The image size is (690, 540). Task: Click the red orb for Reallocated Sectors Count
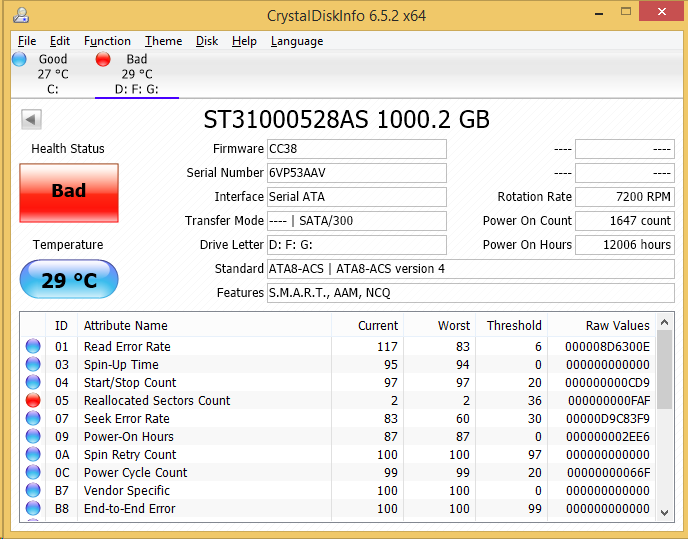[x=33, y=400]
